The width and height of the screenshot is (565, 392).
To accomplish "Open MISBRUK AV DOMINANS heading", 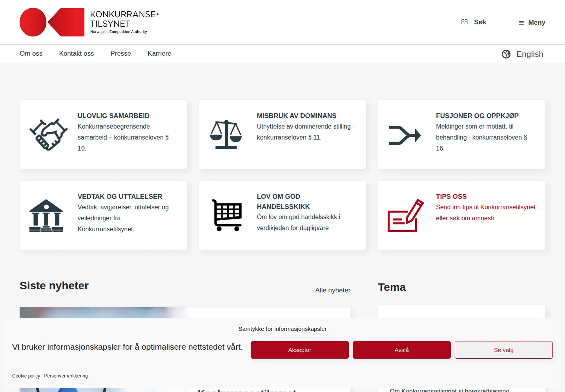I will tap(297, 116).
